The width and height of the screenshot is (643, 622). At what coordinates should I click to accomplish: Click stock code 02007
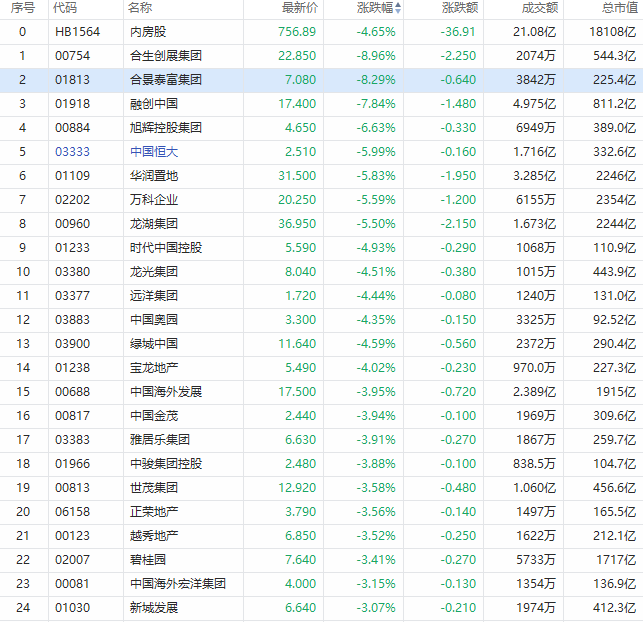pyautogui.click(x=72, y=559)
